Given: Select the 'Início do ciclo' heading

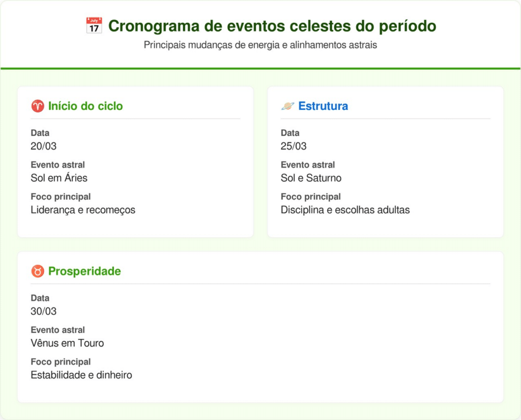Looking at the screenshot, I should click(85, 106).
